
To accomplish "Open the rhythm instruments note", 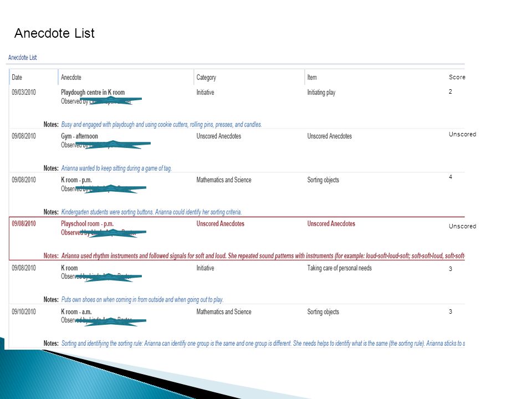I will click(x=263, y=256).
